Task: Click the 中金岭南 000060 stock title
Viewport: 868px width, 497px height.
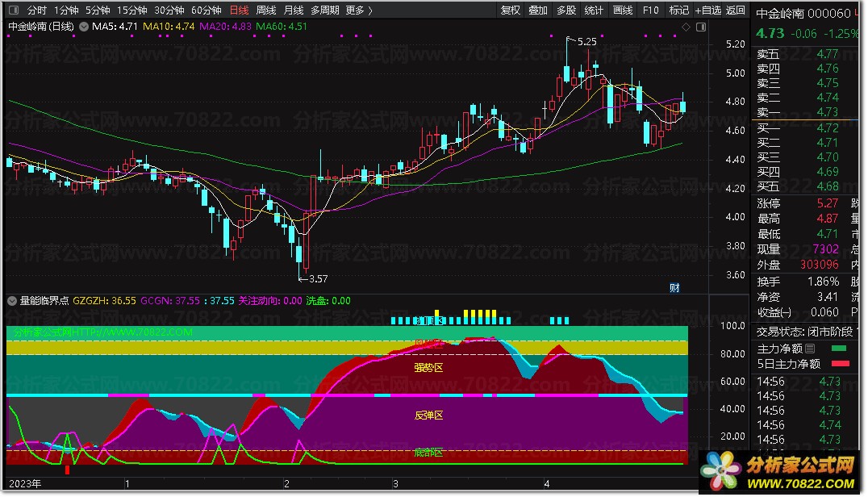Action: point(803,13)
